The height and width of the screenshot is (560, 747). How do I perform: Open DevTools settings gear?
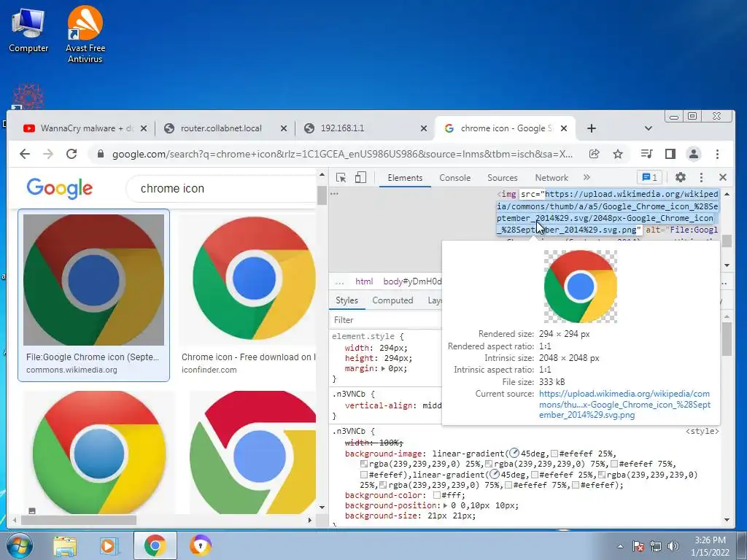(681, 177)
